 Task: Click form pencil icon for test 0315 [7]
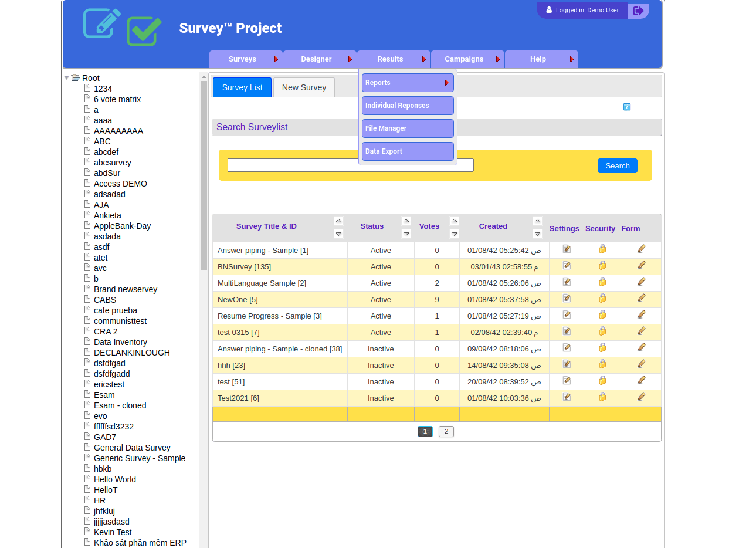641,331
